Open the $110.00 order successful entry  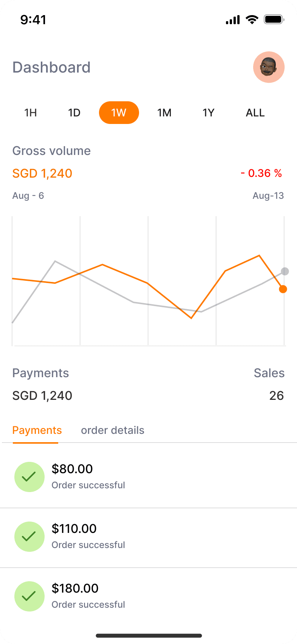(148, 537)
